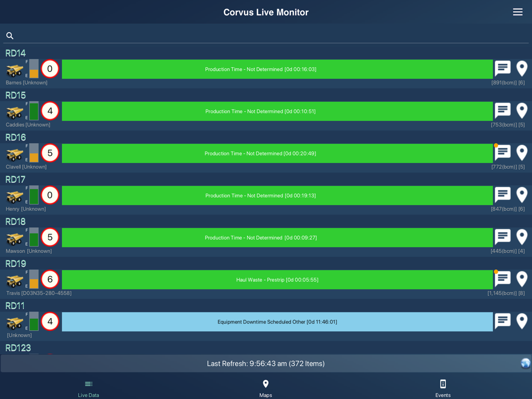Select the RD11 haul truck icon
Viewport: 532px width, 399px height.
click(x=14, y=323)
